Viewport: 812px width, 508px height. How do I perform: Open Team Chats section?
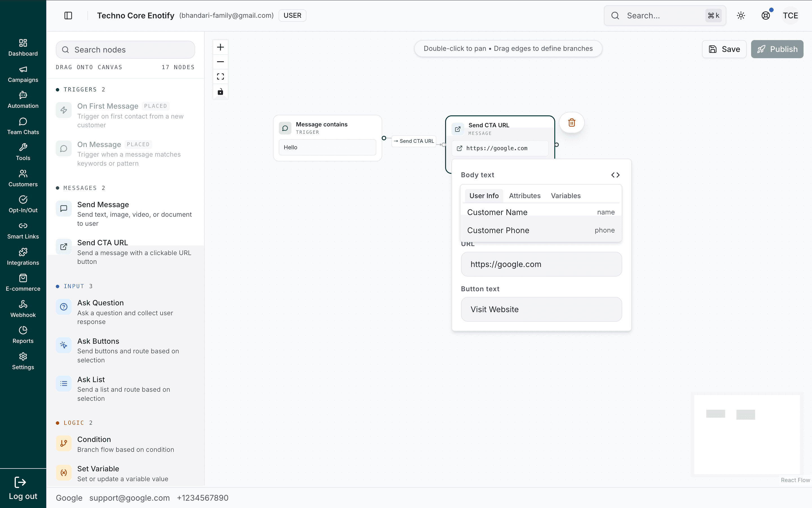[23, 126]
